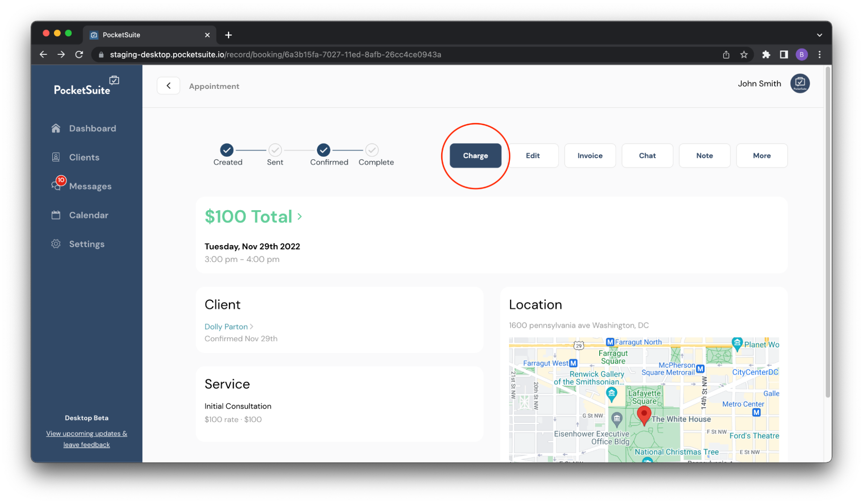Image resolution: width=863 pixels, height=504 pixels.
Task: Click the $100 Total amount
Action: [248, 217]
